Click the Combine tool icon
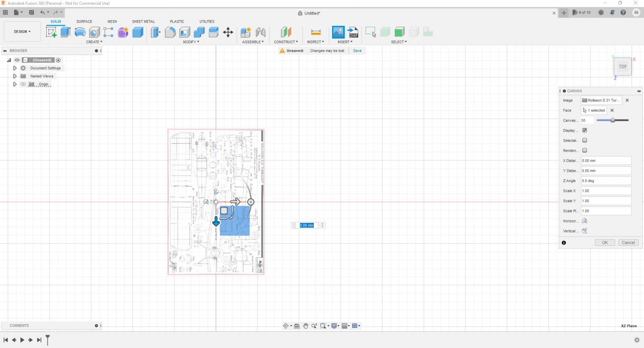This screenshot has height=348, width=644. point(199,32)
